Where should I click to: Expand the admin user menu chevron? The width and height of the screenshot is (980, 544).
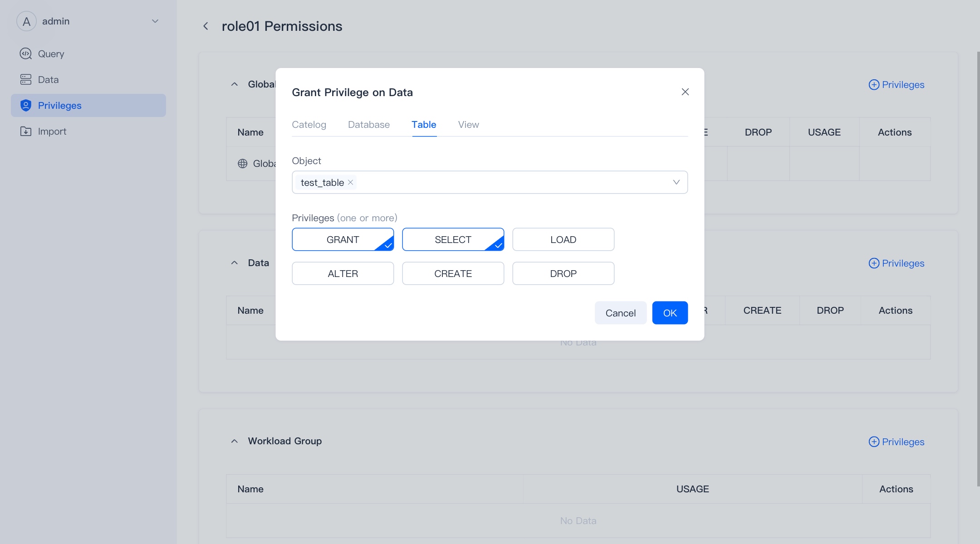155,21
